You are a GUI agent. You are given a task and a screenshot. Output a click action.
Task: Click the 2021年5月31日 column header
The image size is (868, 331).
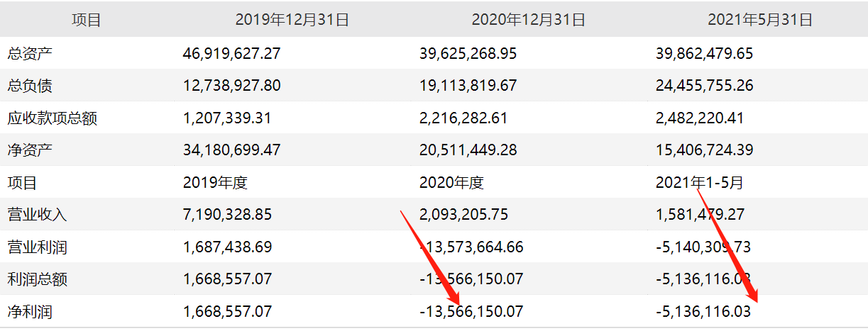pyautogui.click(x=759, y=20)
